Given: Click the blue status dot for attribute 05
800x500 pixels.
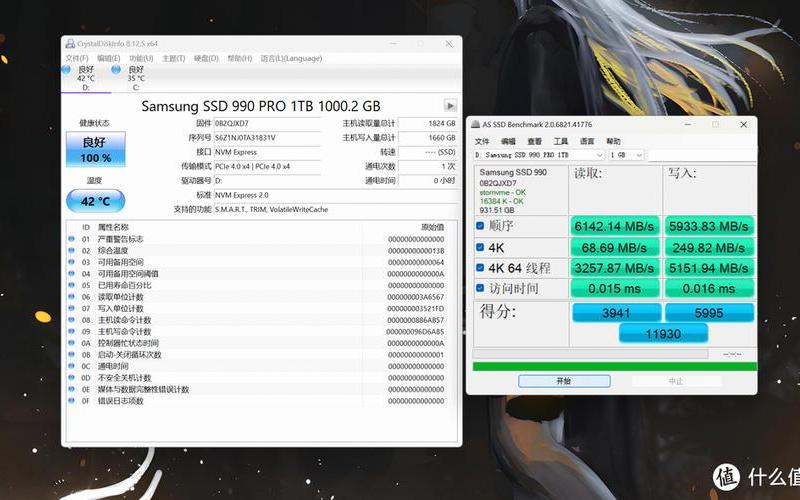Looking at the screenshot, I should pyautogui.click(x=71, y=285).
